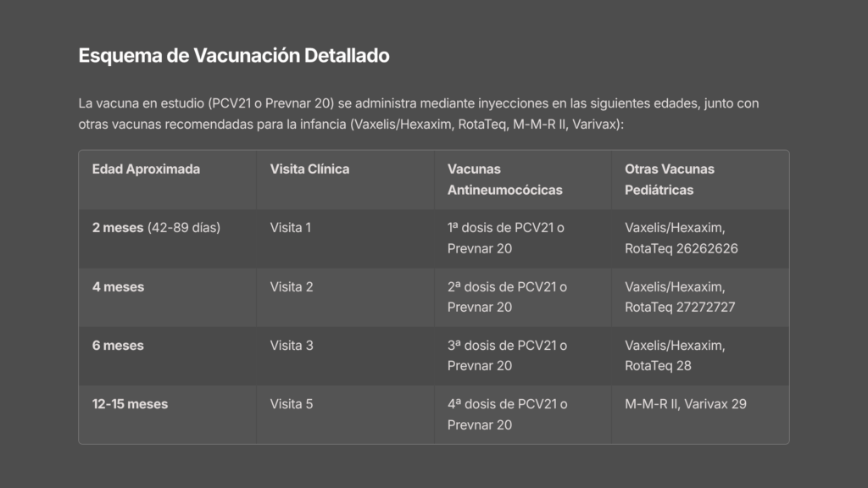This screenshot has width=868, height=488.
Task: Select the Visita 5 cell
Action: point(292,404)
